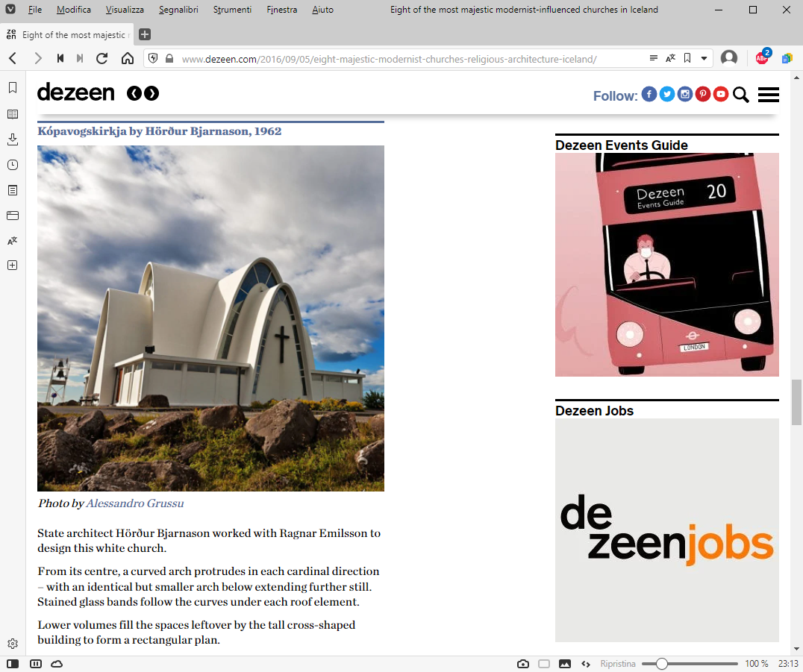803x672 pixels.
Task: Click the page vertical scrollbar thumb
Action: pyautogui.click(x=796, y=402)
